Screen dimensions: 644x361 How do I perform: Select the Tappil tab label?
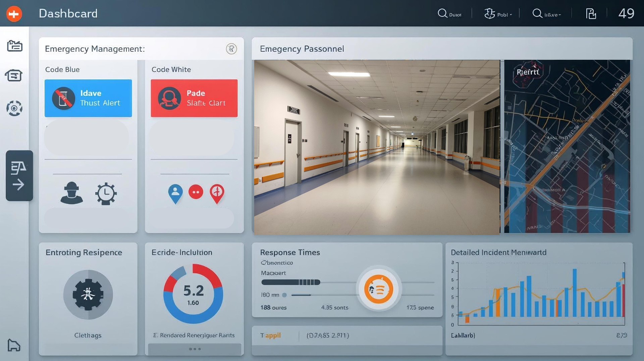click(x=271, y=335)
